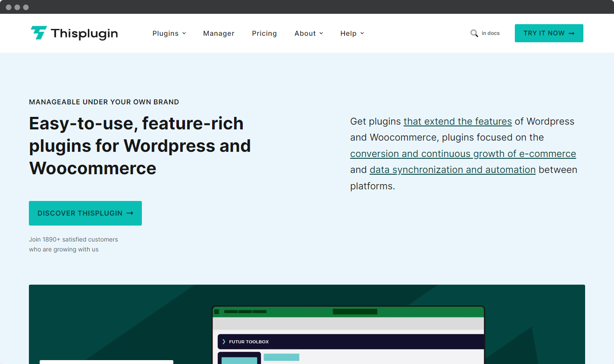Open the Manager page
This screenshot has height=364, width=614.
pos(219,33)
